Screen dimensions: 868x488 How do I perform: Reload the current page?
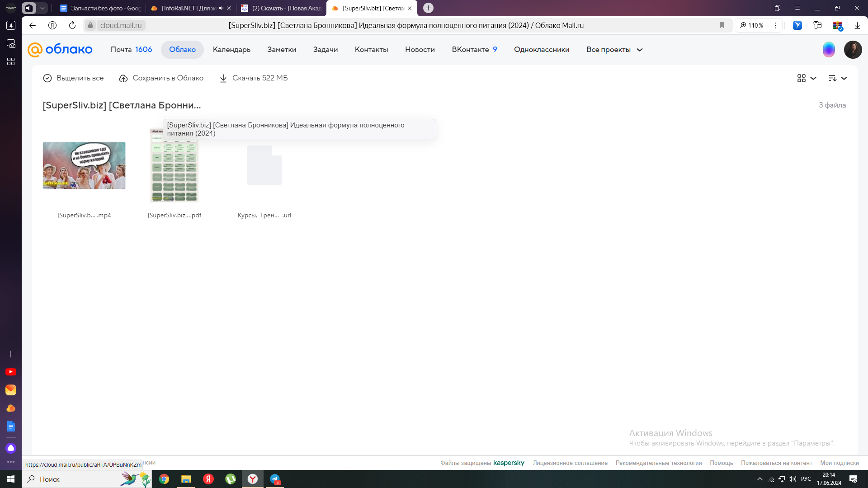pos(72,25)
